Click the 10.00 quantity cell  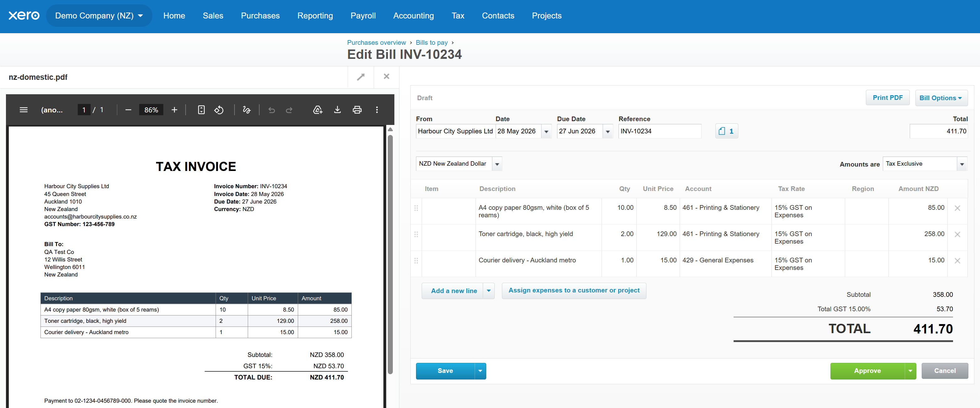coord(619,211)
